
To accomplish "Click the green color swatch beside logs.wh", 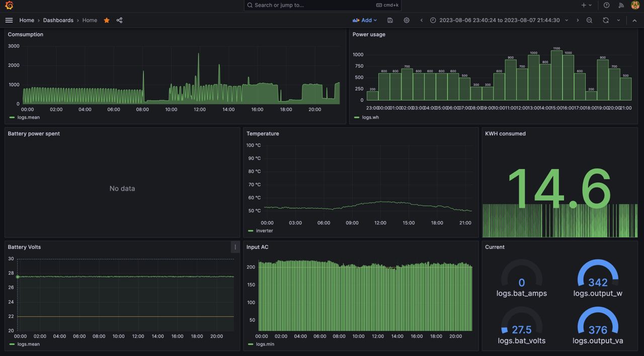I will point(357,118).
